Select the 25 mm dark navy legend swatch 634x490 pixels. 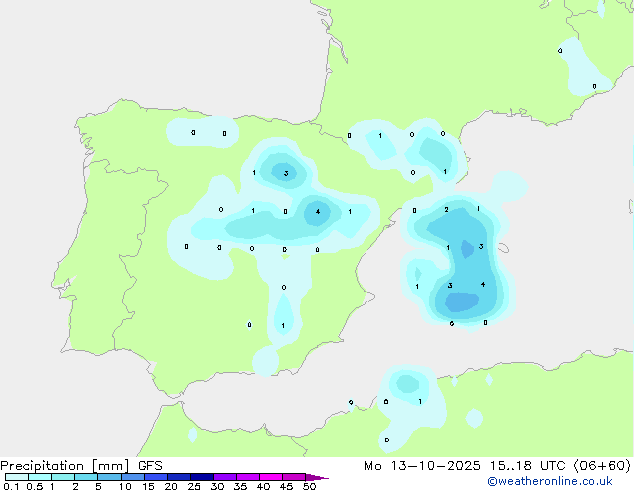202,477
